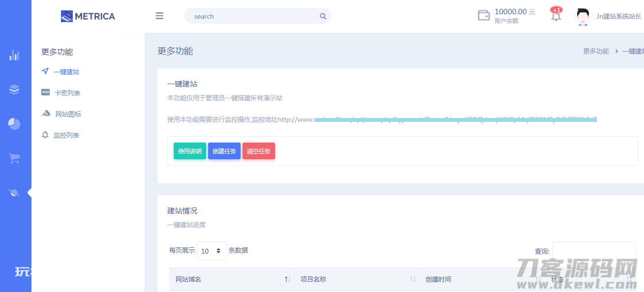Screen dimensions: 644x292
Task: Click the paper plane icon beside 一键建站
Action: click(45, 71)
